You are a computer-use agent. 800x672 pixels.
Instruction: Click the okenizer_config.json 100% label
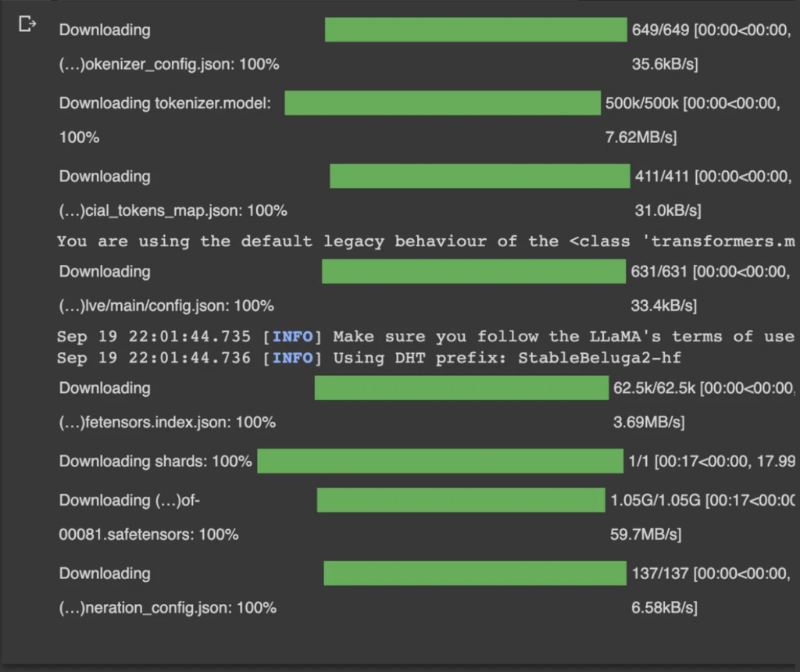(169, 65)
